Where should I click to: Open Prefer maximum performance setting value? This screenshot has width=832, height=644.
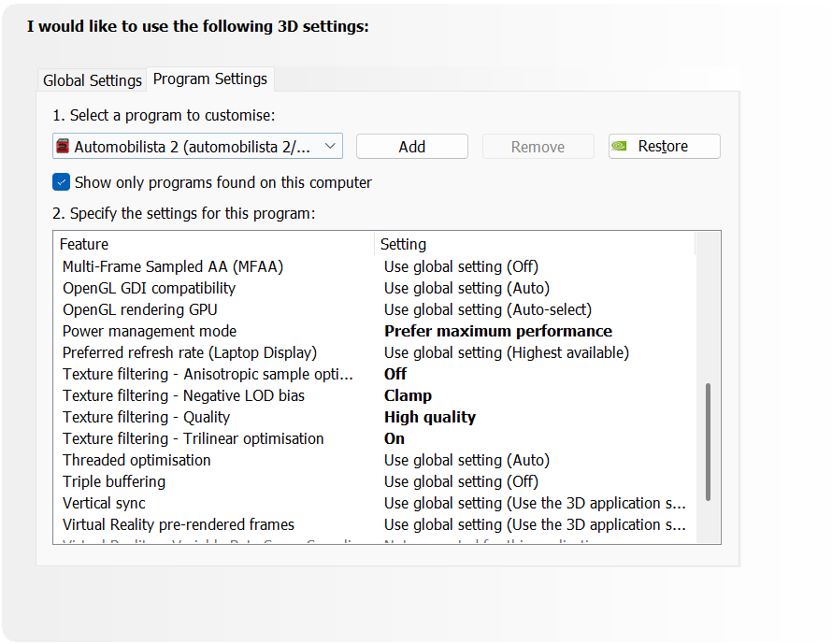coord(498,331)
